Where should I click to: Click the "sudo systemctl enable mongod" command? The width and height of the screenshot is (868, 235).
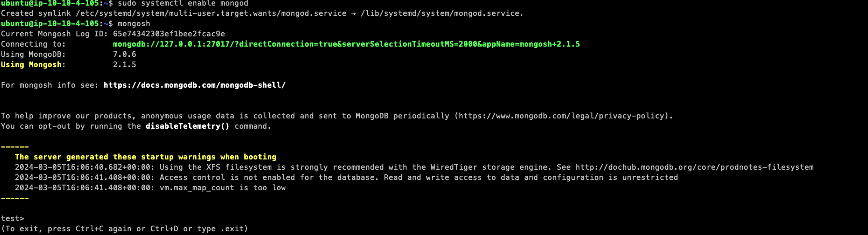[x=183, y=3]
